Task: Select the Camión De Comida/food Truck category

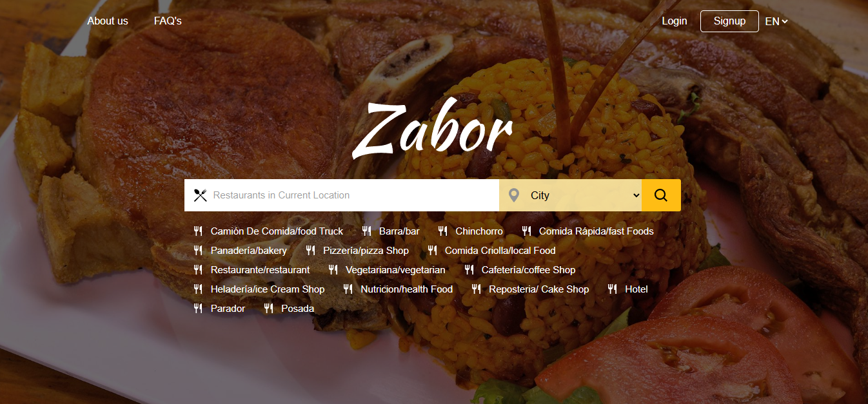Action: pyautogui.click(x=277, y=231)
